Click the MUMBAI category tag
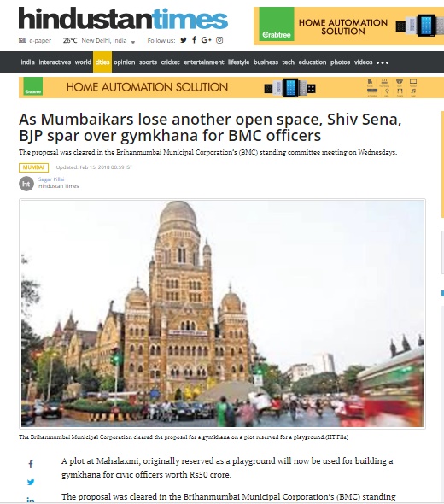The height and width of the screenshot is (504, 444). (34, 167)
